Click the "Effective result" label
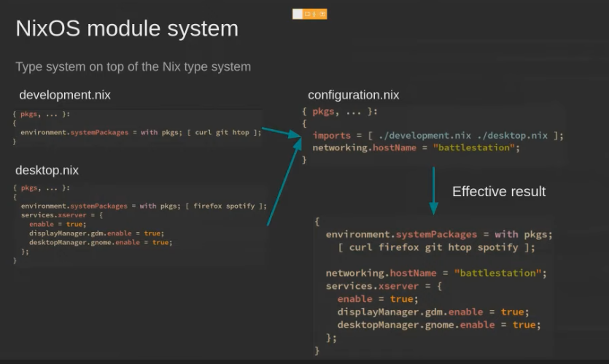 (x=498, y=192)
